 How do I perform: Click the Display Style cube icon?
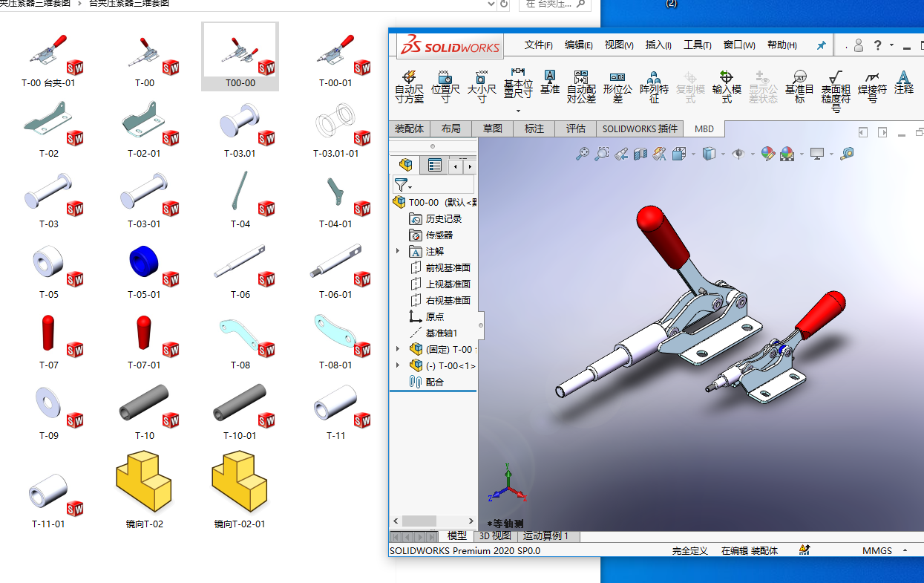[709, 154]
